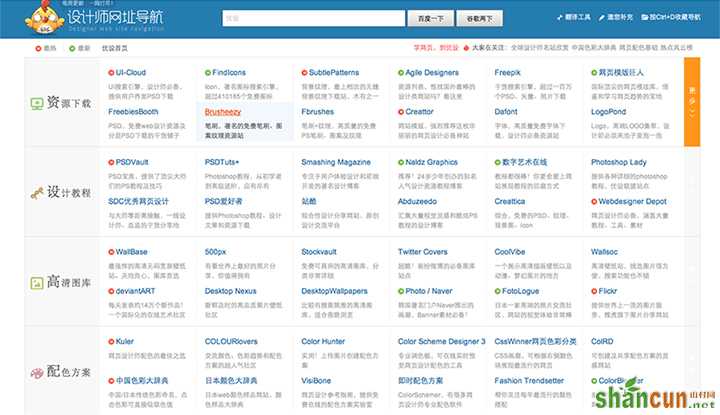
Task: Click the orange vertical more button
Action: (x=692, y=102)
